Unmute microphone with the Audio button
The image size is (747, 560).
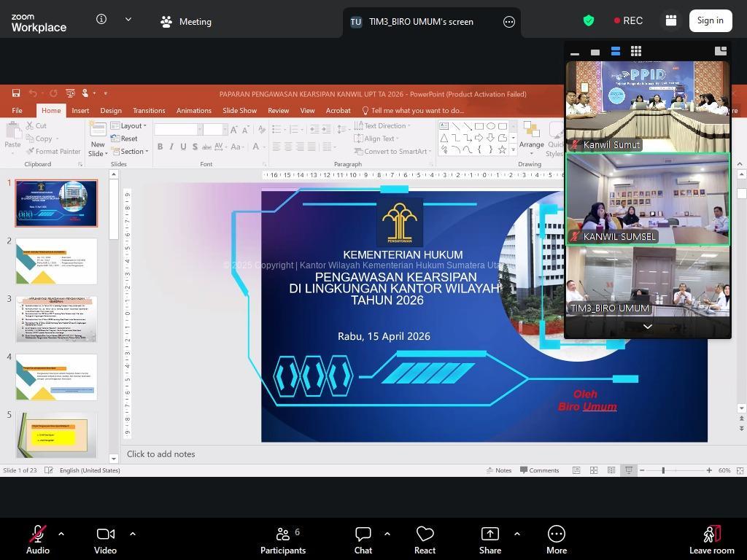coord(38,540)
